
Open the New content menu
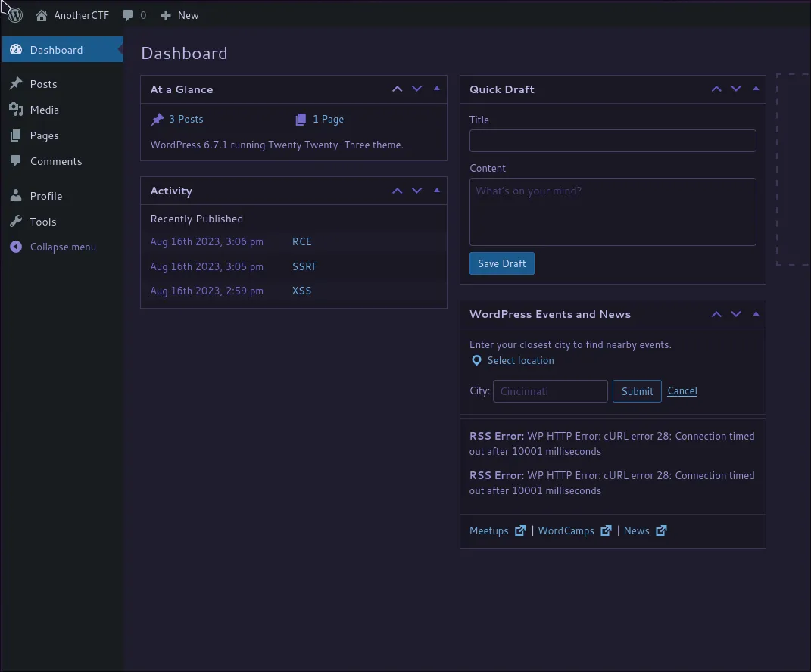(179, 15)
